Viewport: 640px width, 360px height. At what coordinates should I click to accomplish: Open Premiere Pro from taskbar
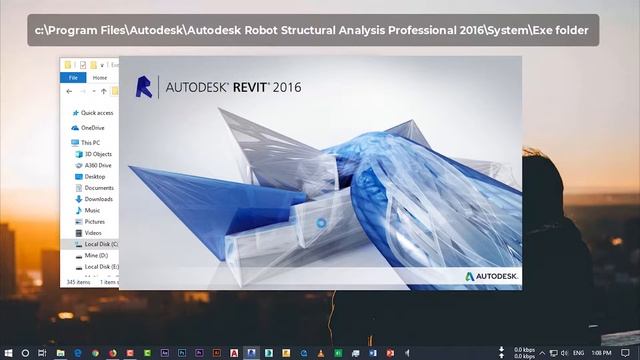tap(199, 353)
